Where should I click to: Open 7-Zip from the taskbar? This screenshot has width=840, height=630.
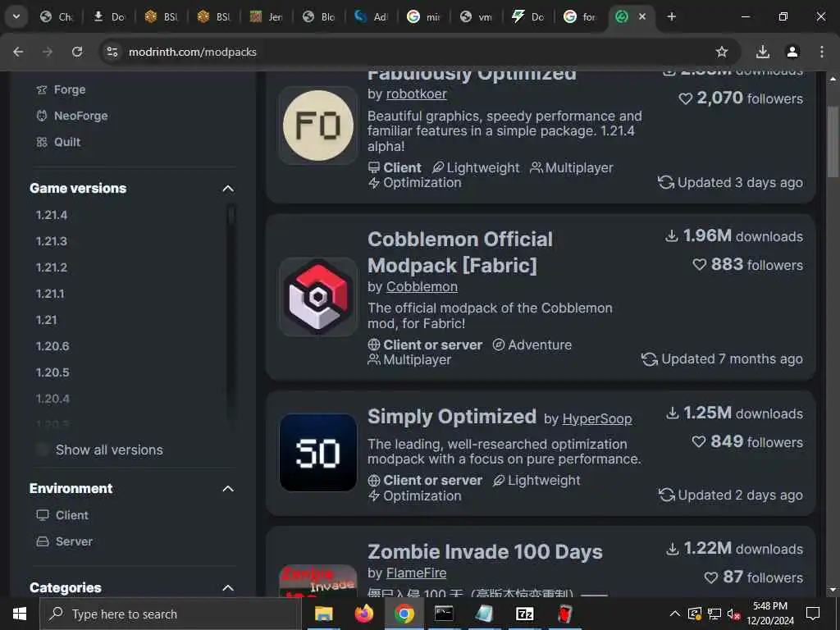(x=524, y=614)
